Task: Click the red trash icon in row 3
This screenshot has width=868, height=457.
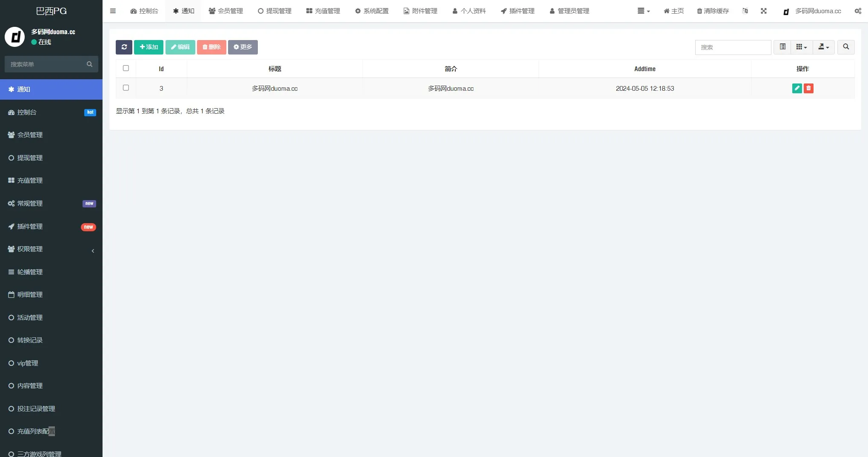Action: click(808, 88)
